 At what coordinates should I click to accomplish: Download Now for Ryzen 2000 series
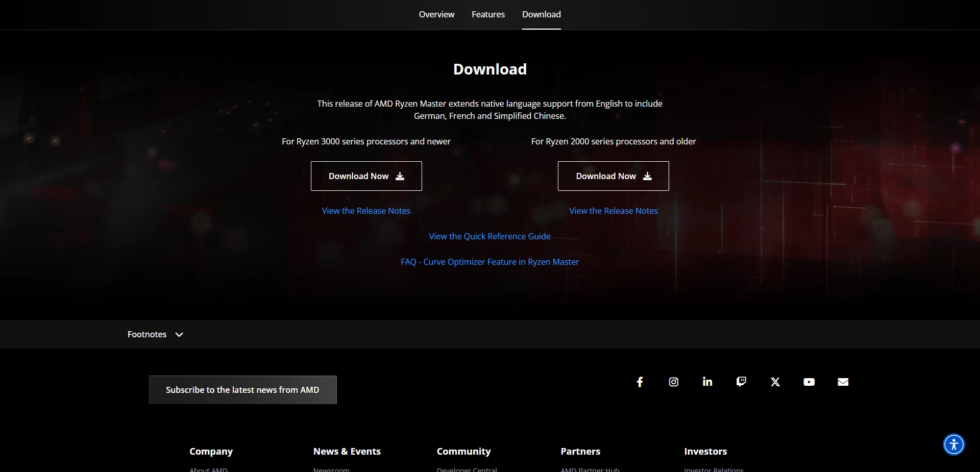pos(613,176)
